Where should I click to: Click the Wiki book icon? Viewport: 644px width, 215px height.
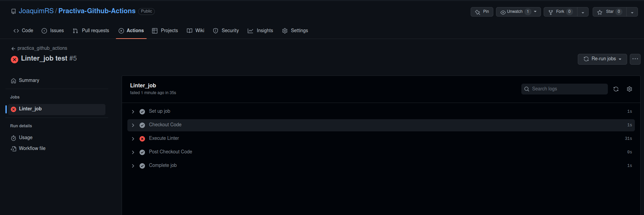point(190,31)
